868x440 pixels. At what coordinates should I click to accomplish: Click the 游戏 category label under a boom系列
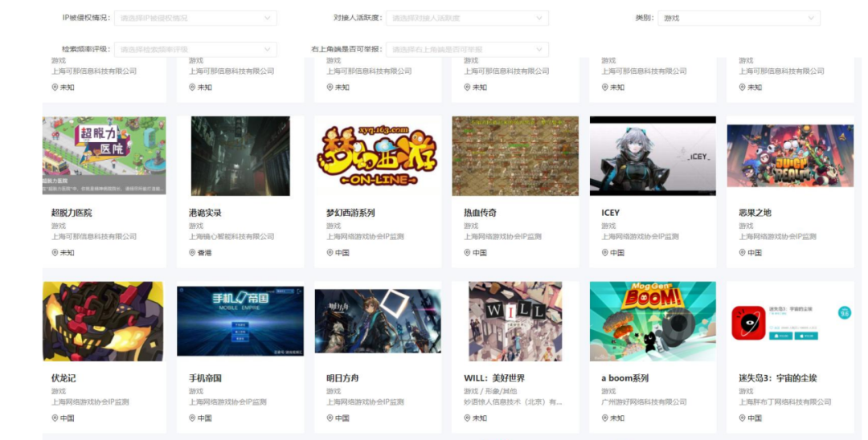coord(609,391)
